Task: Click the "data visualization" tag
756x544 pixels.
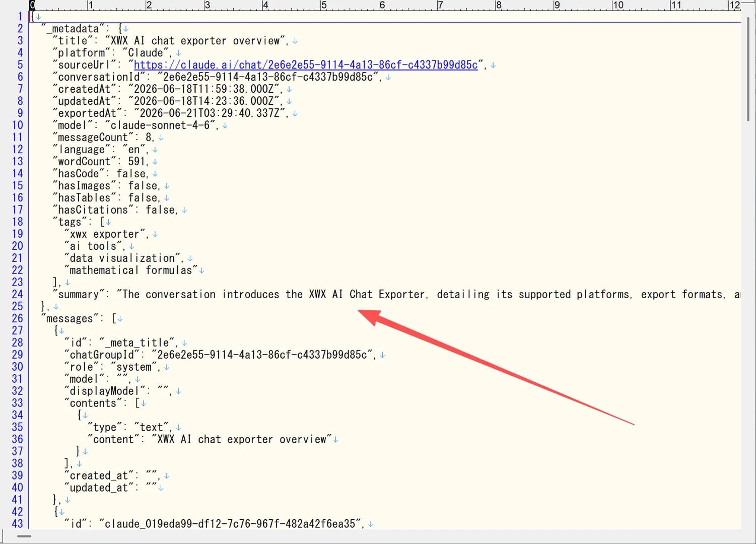Action: (122, 258)
